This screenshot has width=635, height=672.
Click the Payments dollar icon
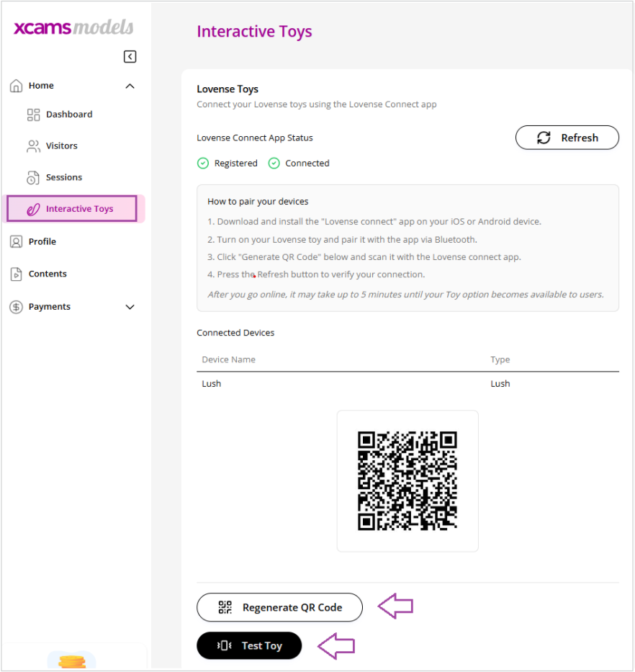(17, 307)
